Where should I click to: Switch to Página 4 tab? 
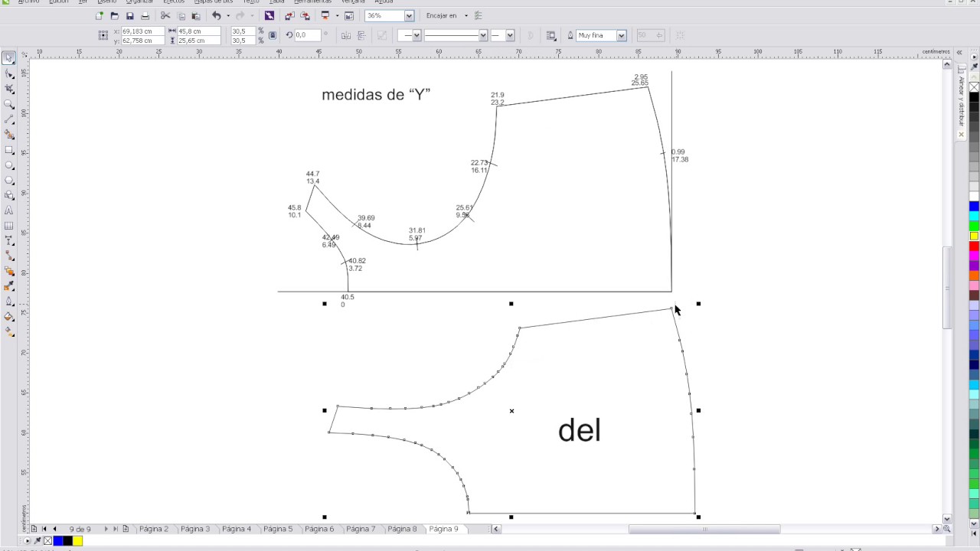[x=236, y=529]
